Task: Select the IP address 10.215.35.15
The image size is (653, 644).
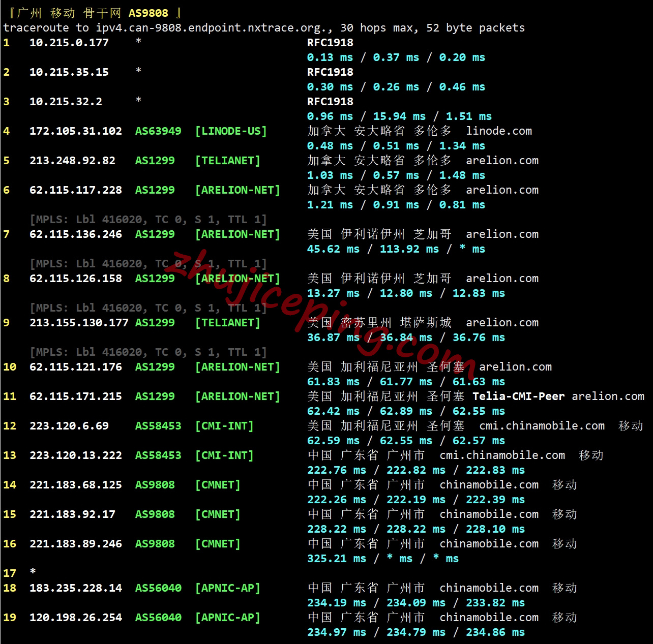Action: (x=69, y=72)
